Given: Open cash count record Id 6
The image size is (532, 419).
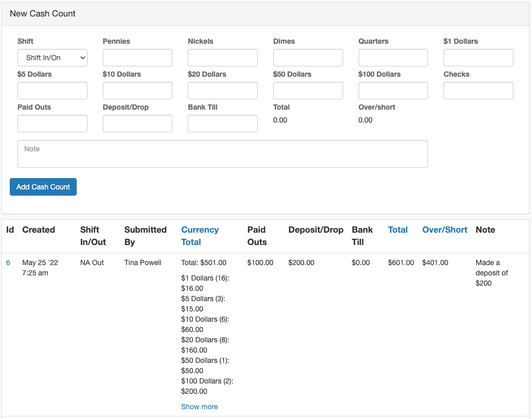Looking at the screenshot, I should [x=8, y=263].
